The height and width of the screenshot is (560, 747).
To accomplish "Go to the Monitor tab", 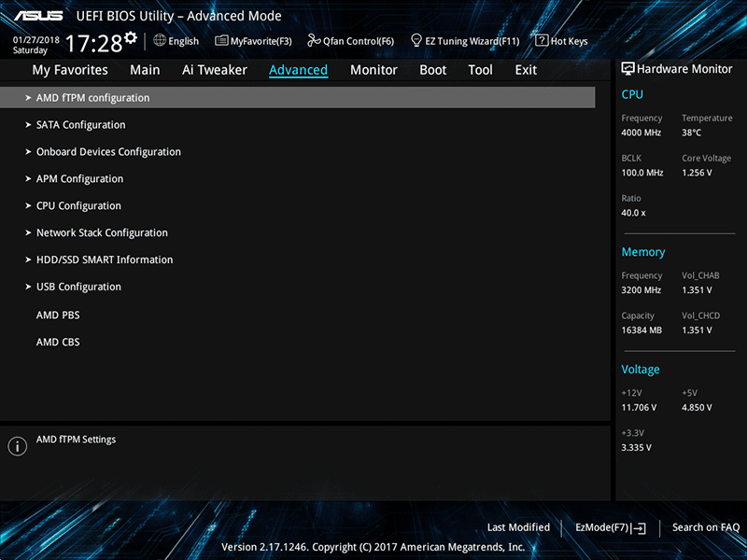I will coord(373,70).
